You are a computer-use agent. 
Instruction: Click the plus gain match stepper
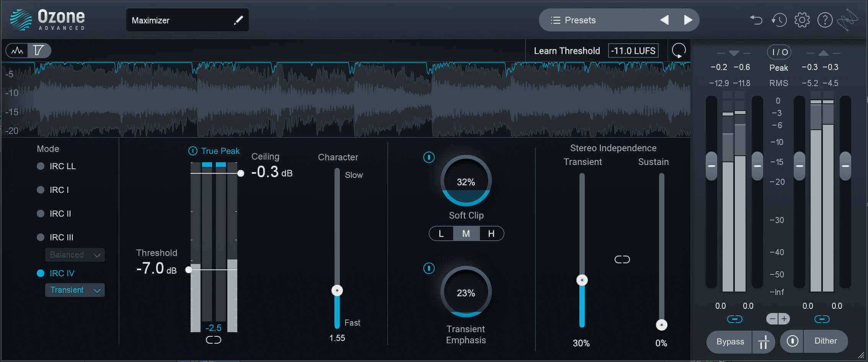[784, 319]
